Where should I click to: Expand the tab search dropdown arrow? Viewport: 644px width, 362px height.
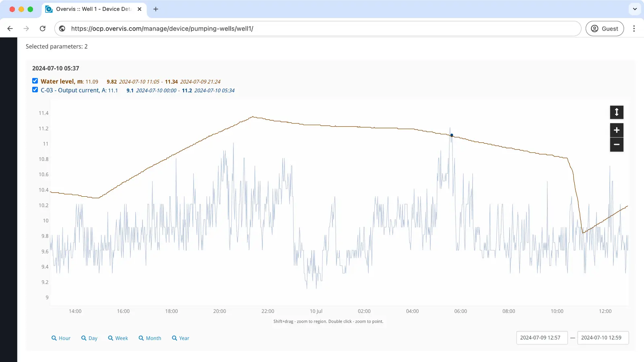coord(635,9)
